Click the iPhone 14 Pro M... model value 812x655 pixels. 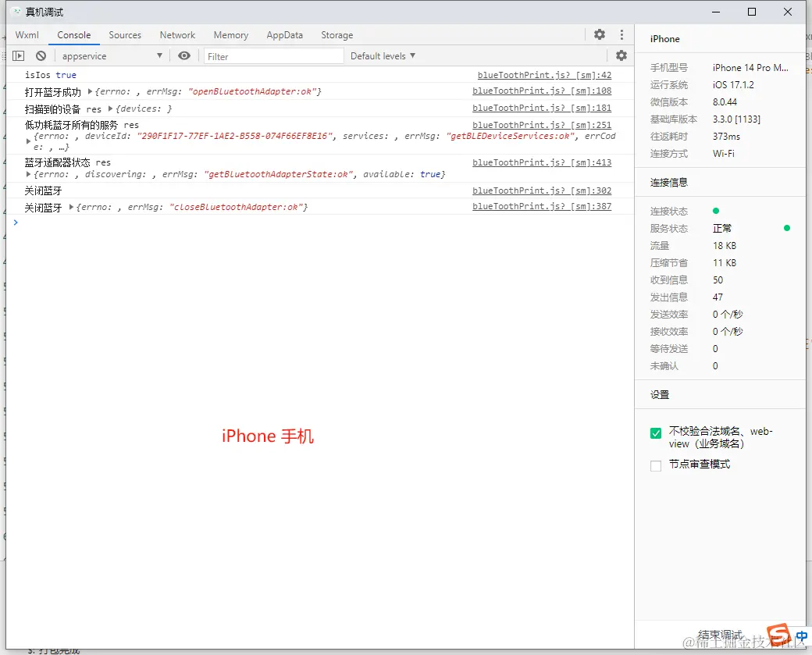coord(750,67)
